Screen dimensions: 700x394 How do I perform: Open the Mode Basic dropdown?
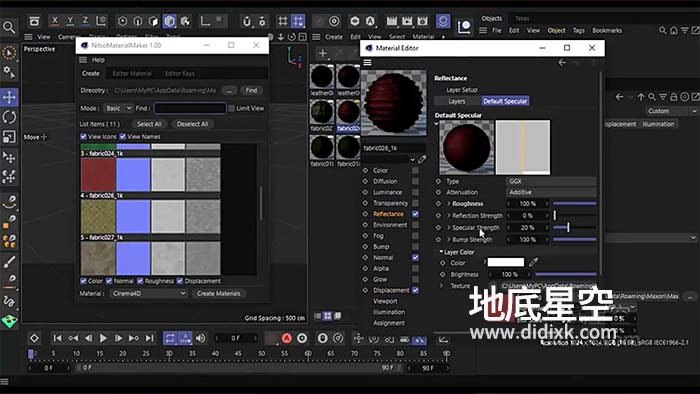click(118, 108)
